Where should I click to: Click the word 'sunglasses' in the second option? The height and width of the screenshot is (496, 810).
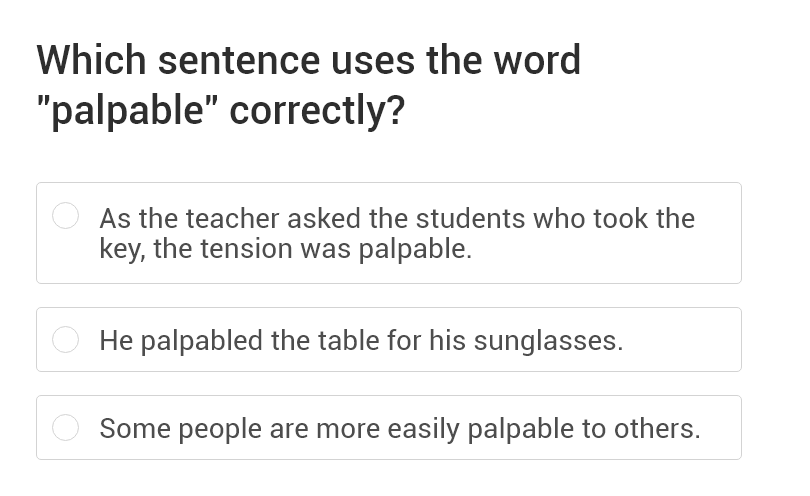click(547, 341)
